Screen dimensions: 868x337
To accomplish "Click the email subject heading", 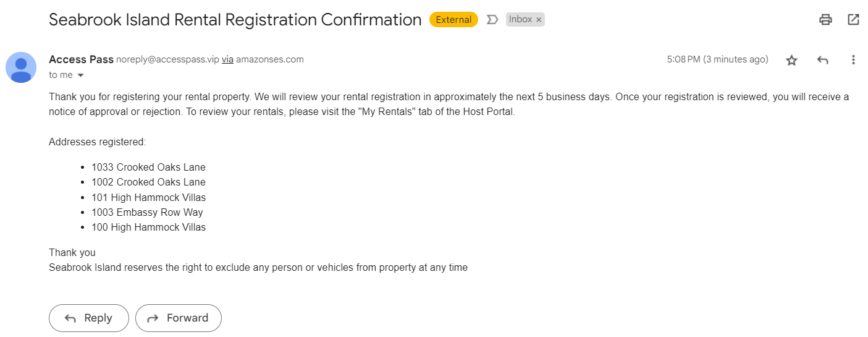I will pos(235,20).
